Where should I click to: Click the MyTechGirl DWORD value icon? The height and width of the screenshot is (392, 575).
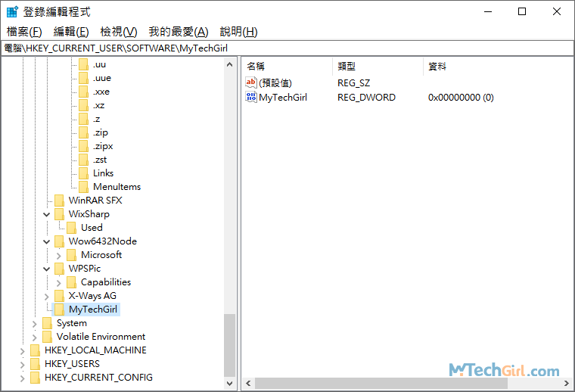click(251, 98)
